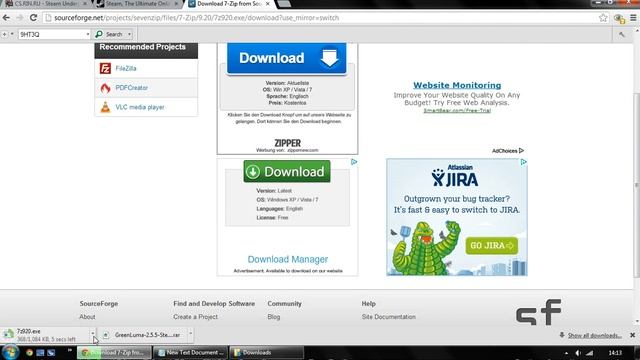Click the network signal tray icon
Viewport: 640px width, 360px height.
[x=590, y=353]
